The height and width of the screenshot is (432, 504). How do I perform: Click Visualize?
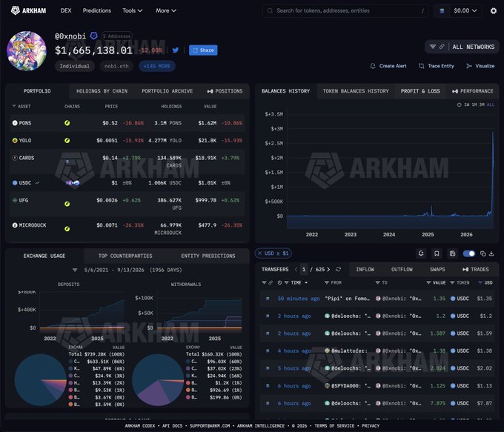click(x=480, y=66)
